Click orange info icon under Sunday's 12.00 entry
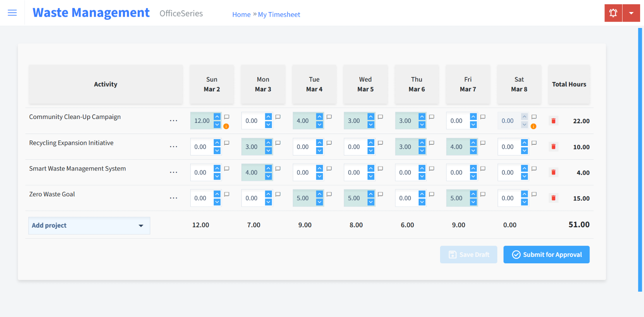The width and height of the screenshot is (644, 317). 226,126
